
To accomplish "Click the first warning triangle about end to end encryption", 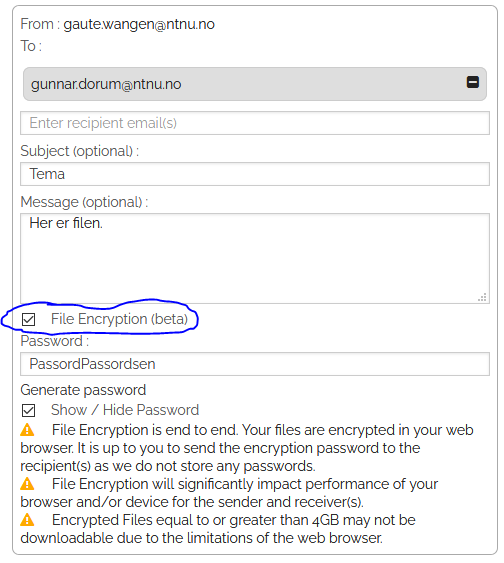I will coord(27,430).
